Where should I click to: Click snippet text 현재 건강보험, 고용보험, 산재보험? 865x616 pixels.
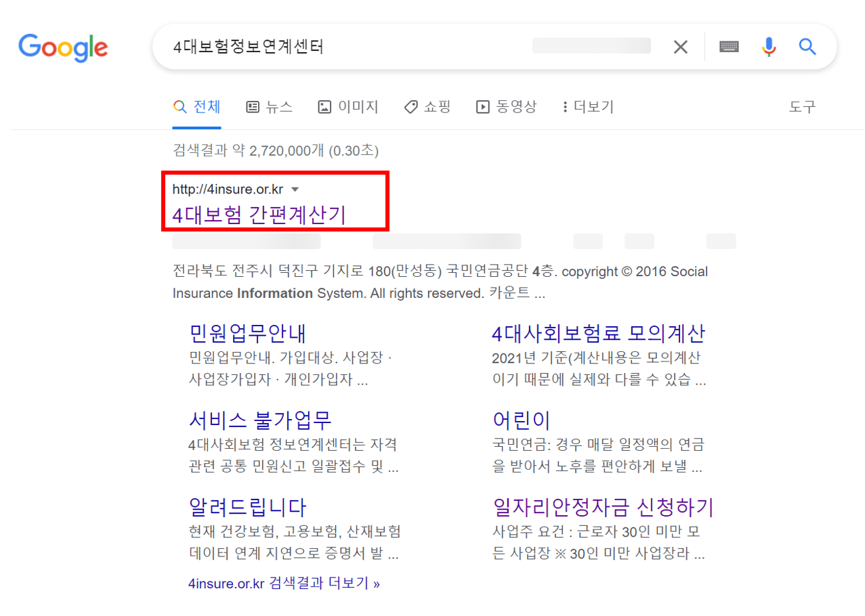point(295,543)
